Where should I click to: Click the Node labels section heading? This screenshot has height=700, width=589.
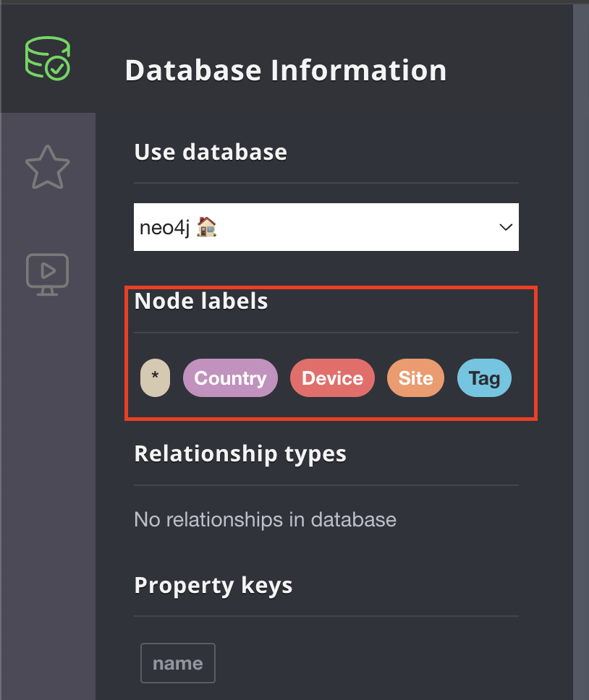tap(201, 302)
